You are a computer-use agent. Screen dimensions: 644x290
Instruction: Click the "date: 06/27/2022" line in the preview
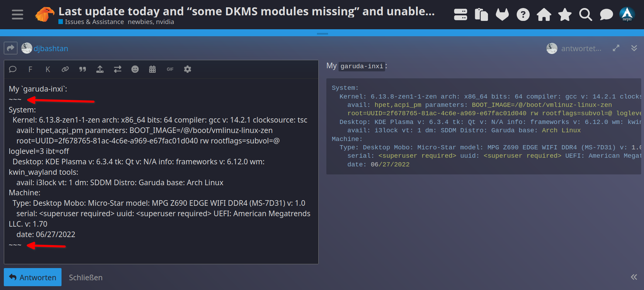(x=378, y=164)
